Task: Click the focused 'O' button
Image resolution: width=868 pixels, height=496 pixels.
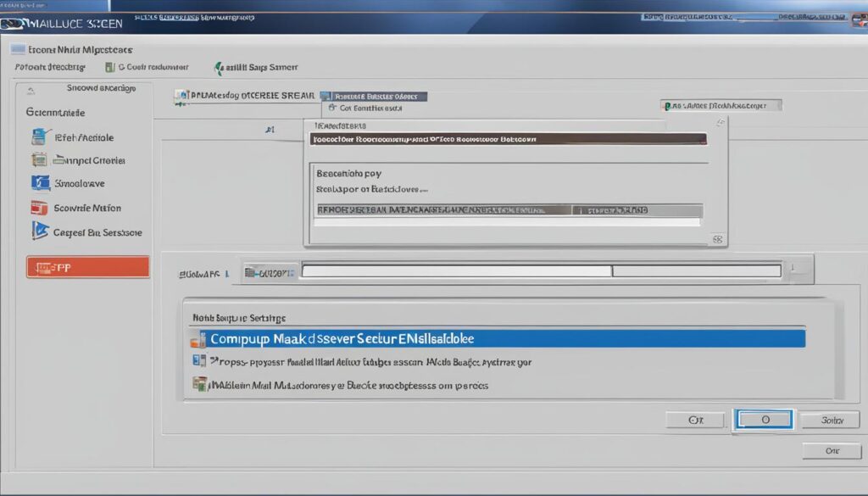Action: tap(764, 420)
